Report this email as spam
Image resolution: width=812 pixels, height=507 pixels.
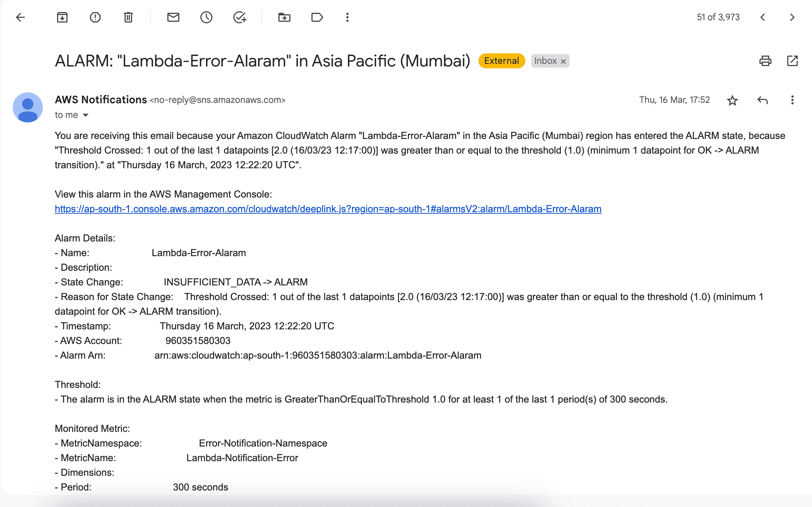pos(95,17)
